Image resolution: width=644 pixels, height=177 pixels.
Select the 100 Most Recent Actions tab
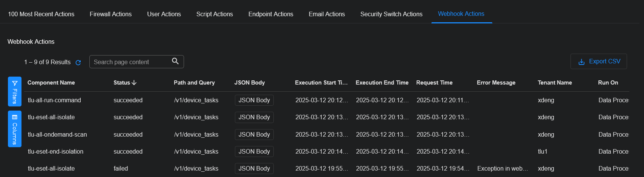coord(41,14)
